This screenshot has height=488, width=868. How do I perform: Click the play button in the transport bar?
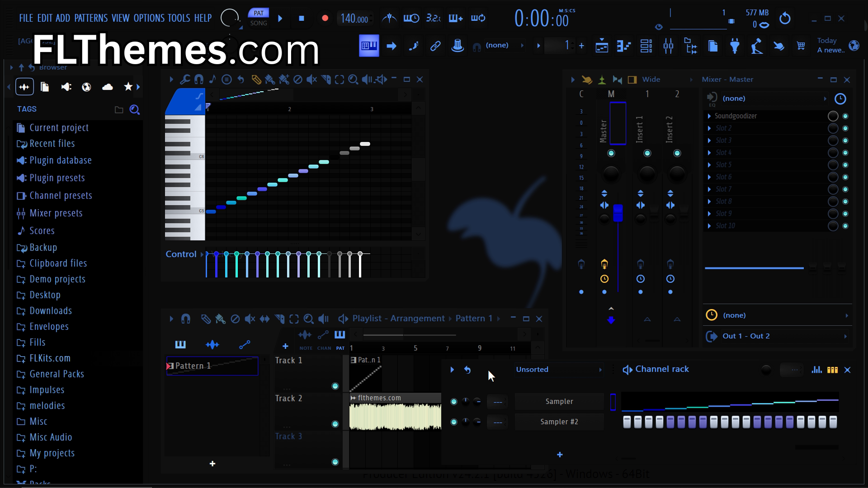click(x=280, y=19)
